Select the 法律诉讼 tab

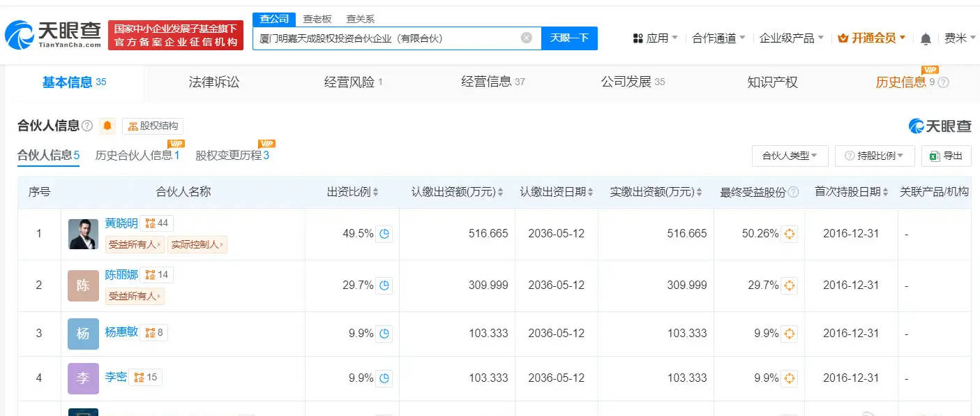point(214,82)
